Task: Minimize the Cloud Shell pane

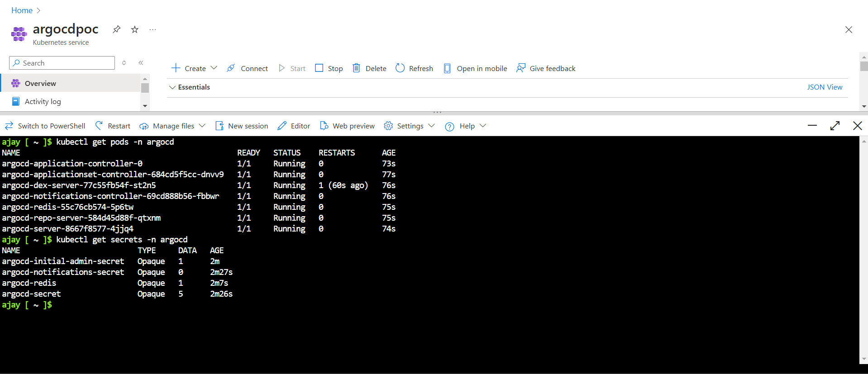Action: (812, 126)
